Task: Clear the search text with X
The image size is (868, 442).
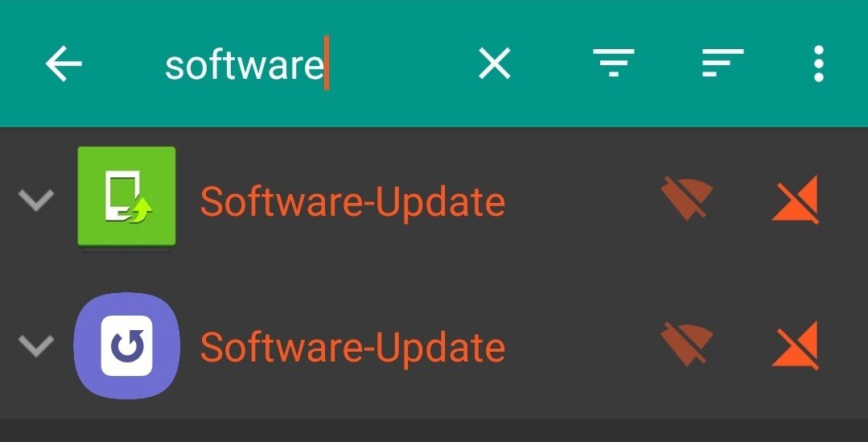Action: coord(495,63)
